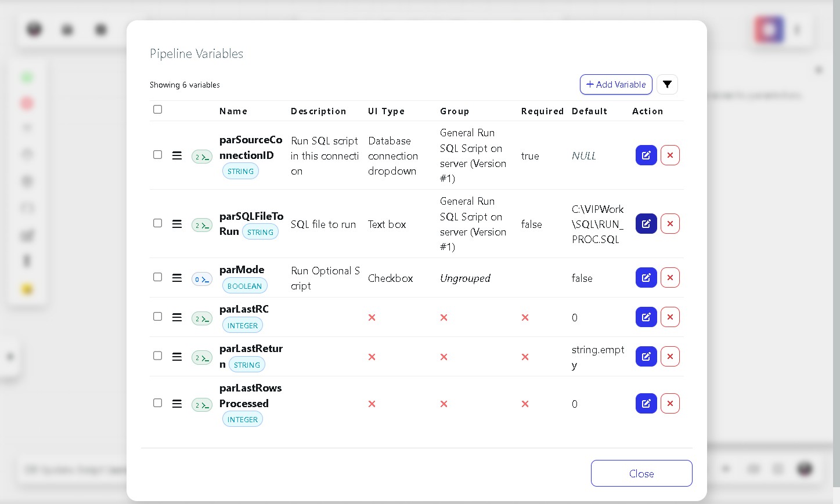Check the parSQLFileToRun row checkbox
Viewport: 840px width, 504px height.
click(157, 223)
